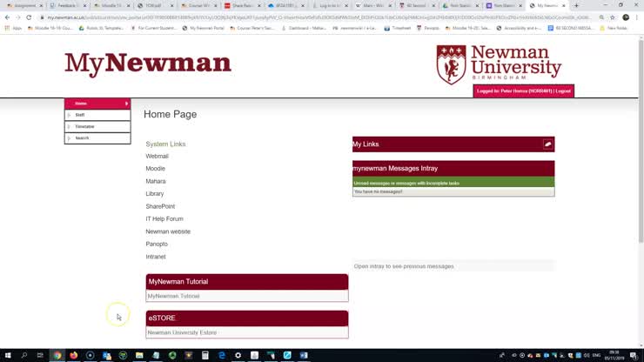Open a new browser tab
The width and height of the screenshot is (644, 362).
pyautogui.click(x=576, y=6)
